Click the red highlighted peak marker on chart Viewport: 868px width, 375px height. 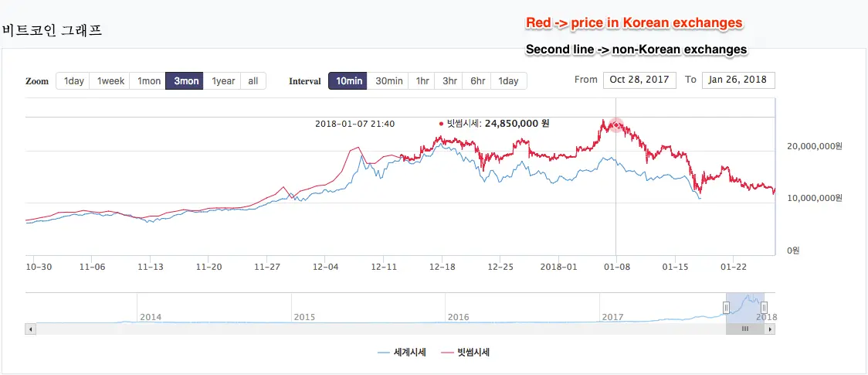coord(616,125)
